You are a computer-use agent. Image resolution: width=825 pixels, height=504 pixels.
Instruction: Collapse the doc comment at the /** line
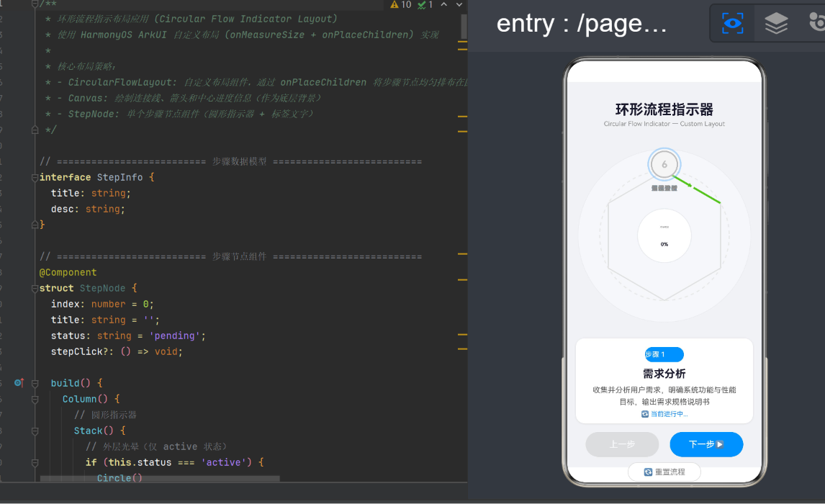click(x=35, y=4)
